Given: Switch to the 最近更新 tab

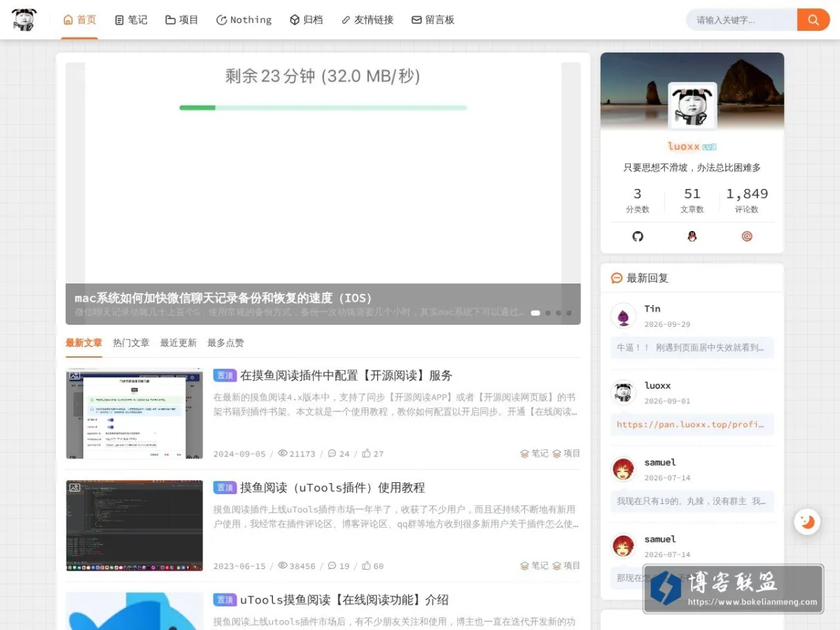Looking at the screenshot, I should pyautogui.click(x=178, y=343).
